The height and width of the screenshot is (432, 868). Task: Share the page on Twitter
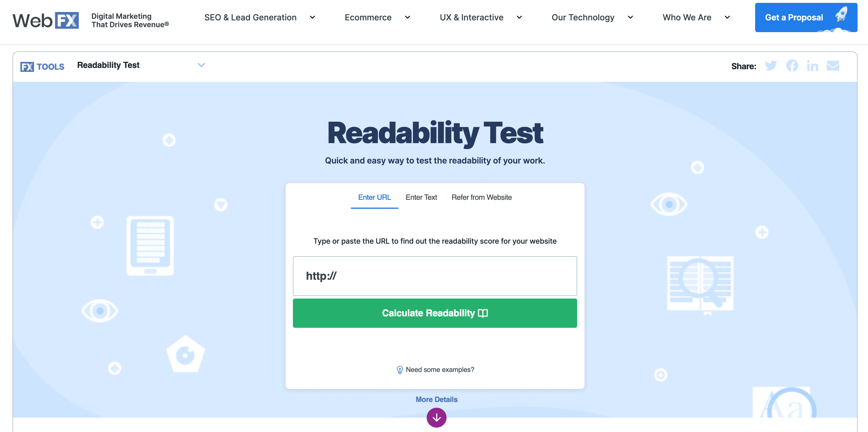pos(771,66)
